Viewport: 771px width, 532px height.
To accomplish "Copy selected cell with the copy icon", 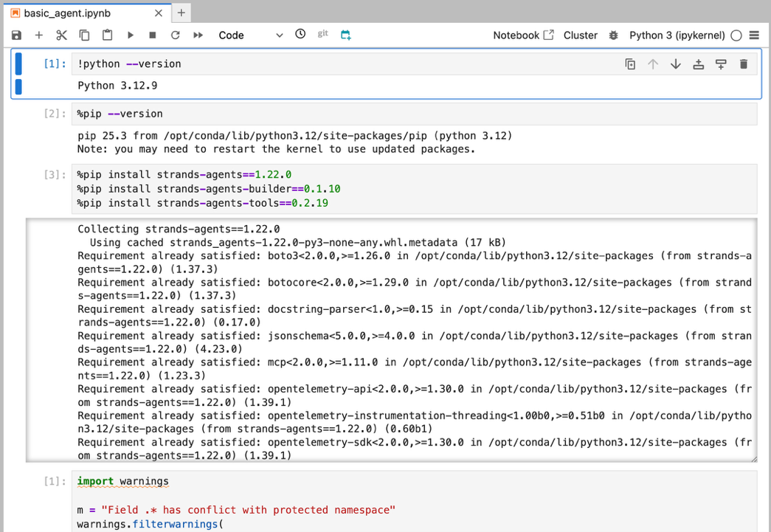I will (85, 35).
